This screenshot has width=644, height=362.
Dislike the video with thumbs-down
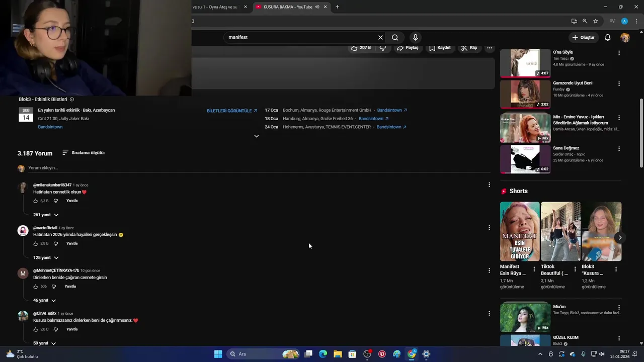[382, 48]
